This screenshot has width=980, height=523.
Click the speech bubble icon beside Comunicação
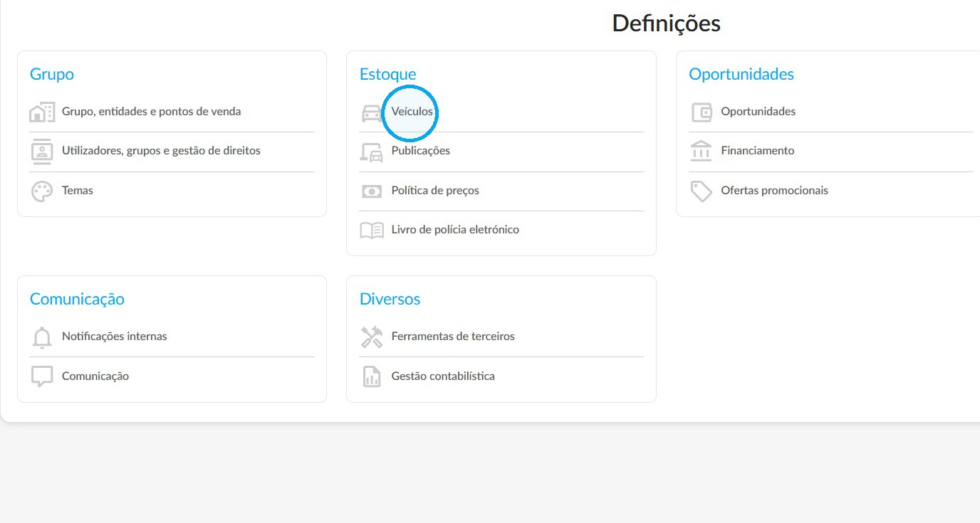tap(42, 376)
